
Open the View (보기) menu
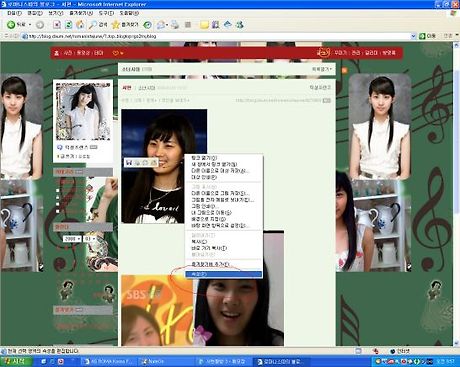coord(55,13)
